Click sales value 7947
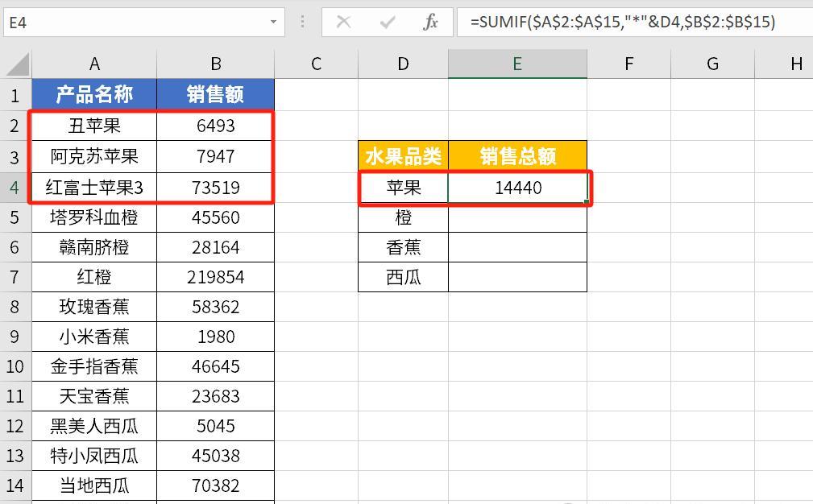The height and width of the screenshot is (504, 813). click(215, 157)
